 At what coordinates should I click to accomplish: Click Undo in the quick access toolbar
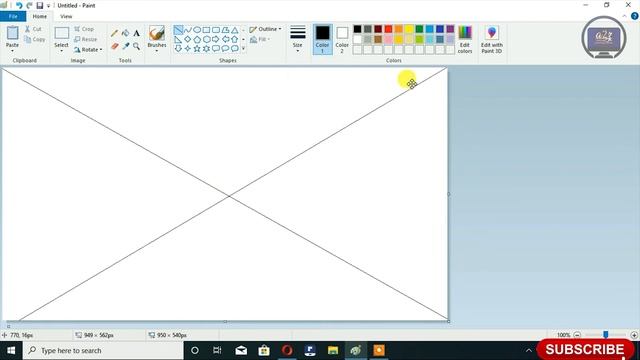pos(19,5)
